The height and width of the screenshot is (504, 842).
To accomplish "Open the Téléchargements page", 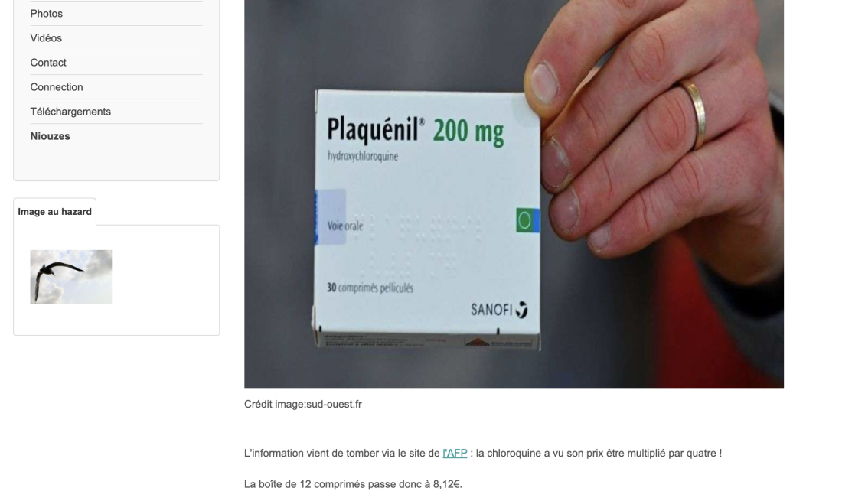I will click(70, 112).
